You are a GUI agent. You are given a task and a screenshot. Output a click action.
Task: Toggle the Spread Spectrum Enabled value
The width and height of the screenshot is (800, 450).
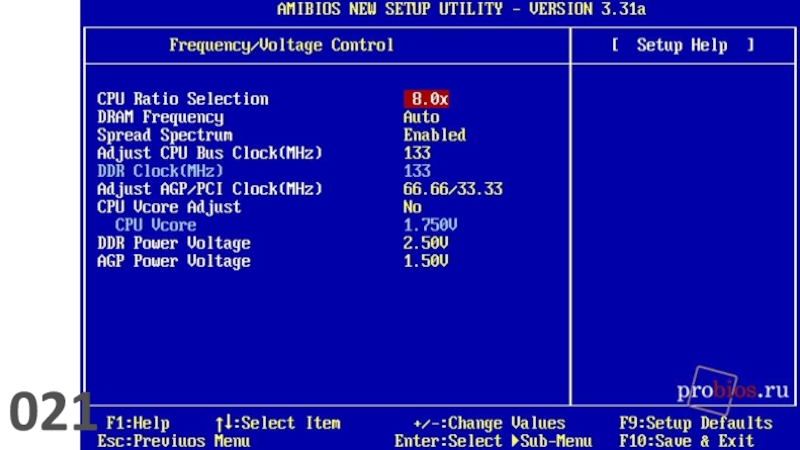tap(435, 135)
